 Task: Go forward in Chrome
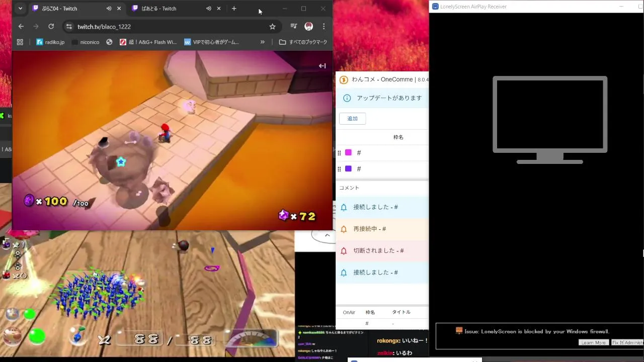coord(36,26)
